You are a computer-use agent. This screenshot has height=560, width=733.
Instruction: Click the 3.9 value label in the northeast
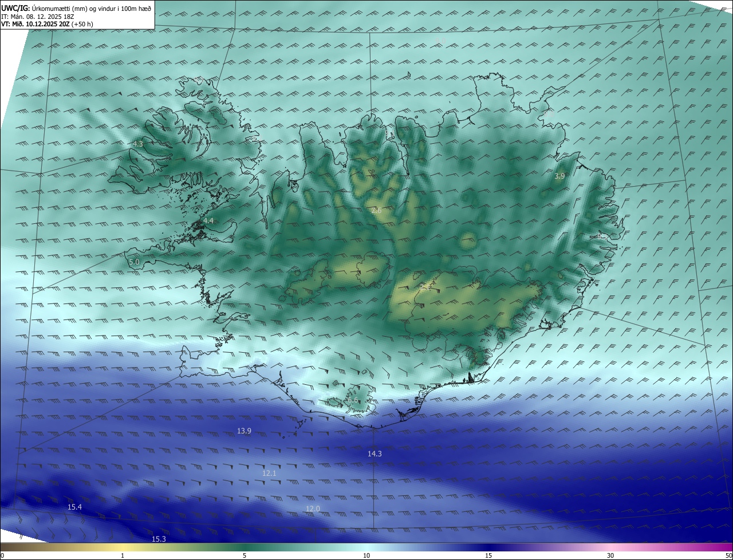[x=560, y=176]
